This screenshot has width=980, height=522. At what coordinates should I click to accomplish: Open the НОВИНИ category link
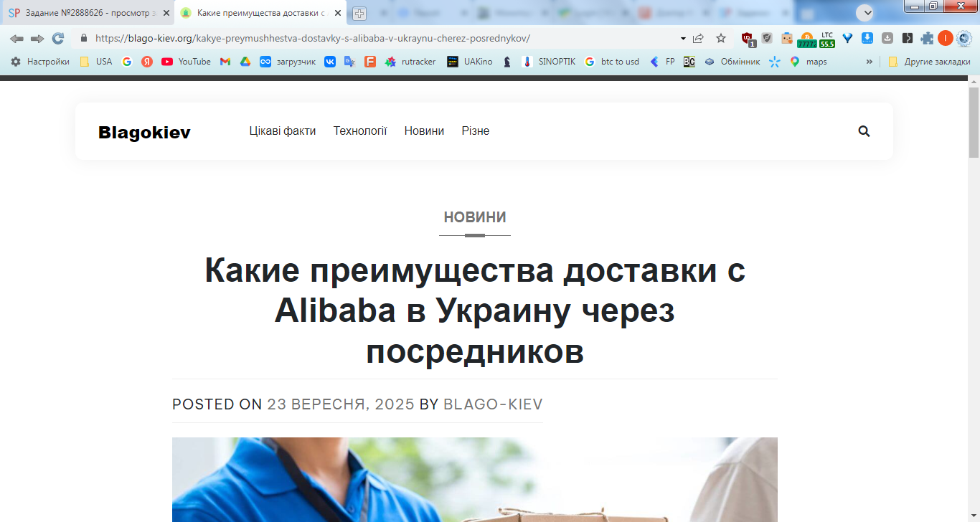coord(475,217)
